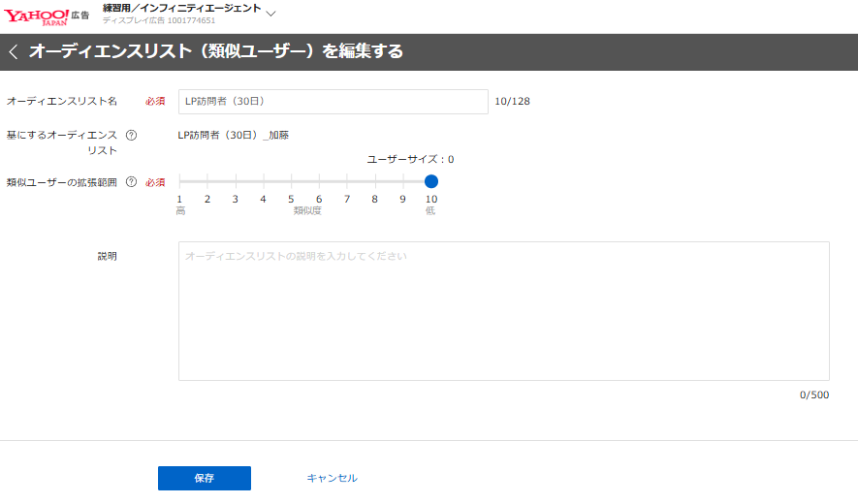Set similarity slider to position 7
The width and height of the screenshot is (858, 504).
point(347,181)
